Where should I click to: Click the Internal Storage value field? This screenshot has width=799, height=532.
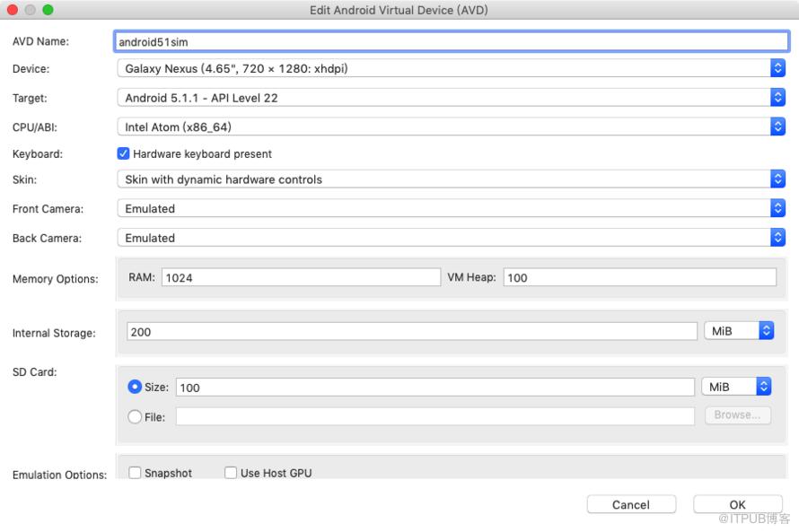(412, 331)
